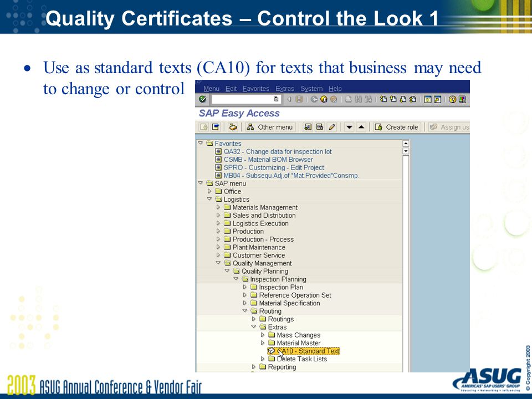532x399 pixels.
Task: Click the Reporting folder label
Action: 282,367
